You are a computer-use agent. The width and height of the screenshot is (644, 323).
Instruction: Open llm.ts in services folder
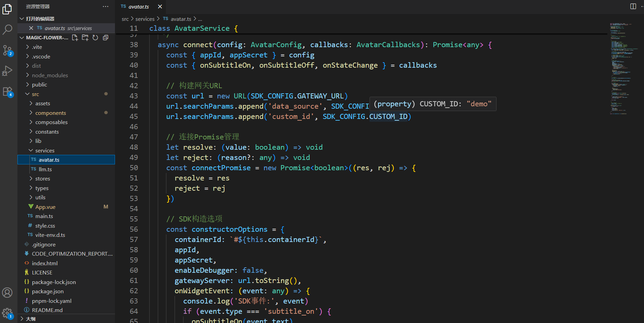(x=66, y=169)
